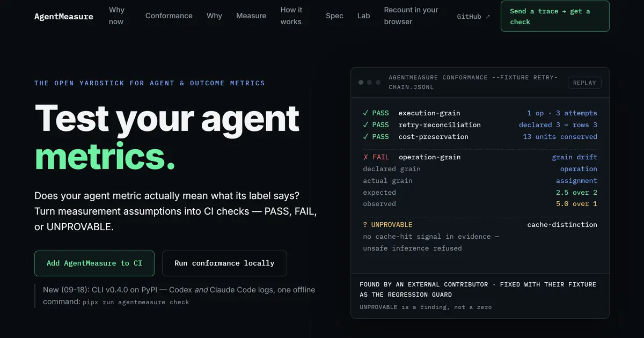Select the execution-grain check name

[429, 113]
